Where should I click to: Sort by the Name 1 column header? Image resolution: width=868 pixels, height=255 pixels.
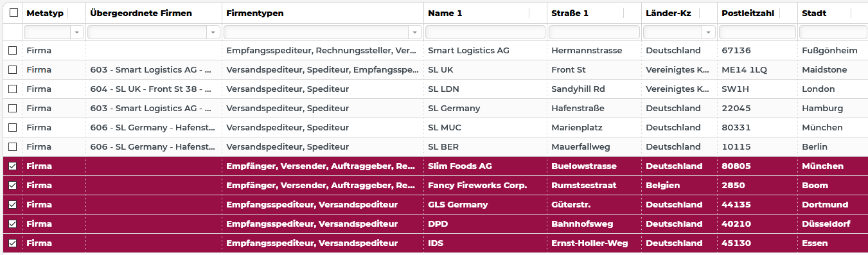(445, 13)
